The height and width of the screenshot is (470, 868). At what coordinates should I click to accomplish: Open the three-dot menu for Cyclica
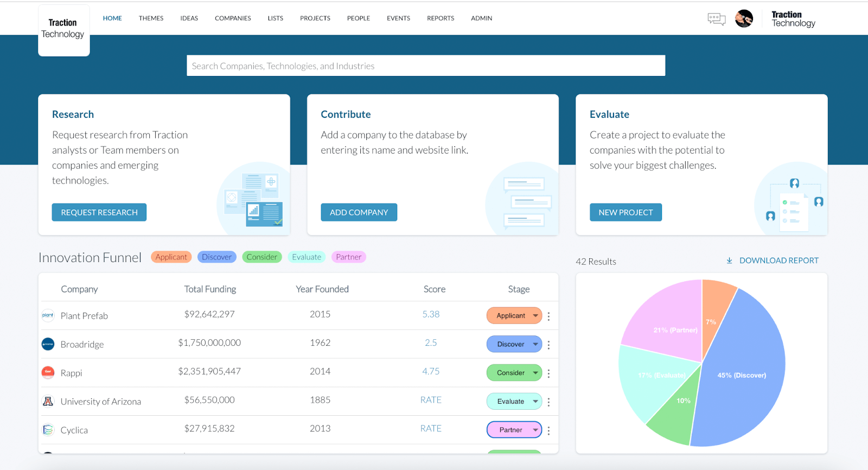pyautogui.click(x=548, y=430)
